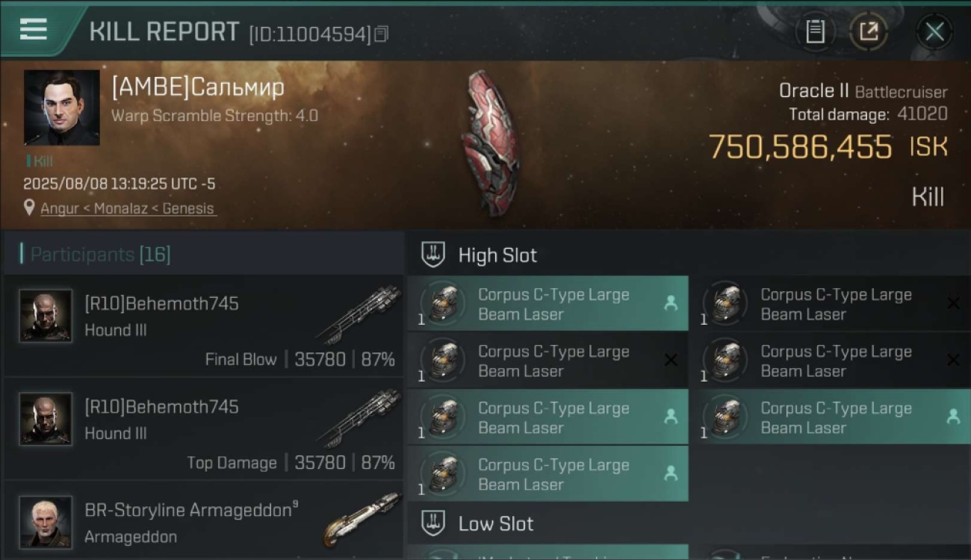Click the X mark on top-right Beam Laser
This screenshot has width=971, height=560.
coord(953,303)
